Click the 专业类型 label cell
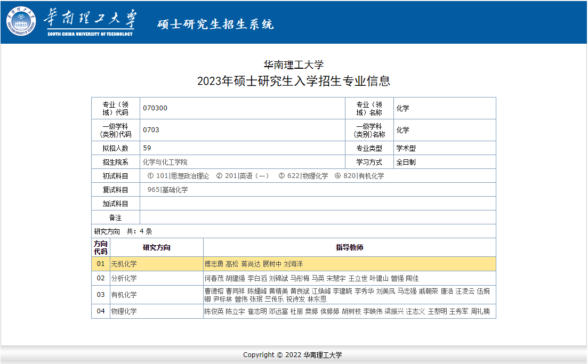 pyautogui.click(x=369, y=148)
